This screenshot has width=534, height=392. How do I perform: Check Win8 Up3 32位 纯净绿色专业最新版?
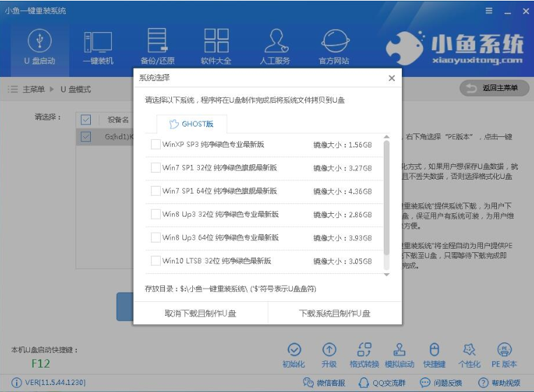click(x=156, y=215)
